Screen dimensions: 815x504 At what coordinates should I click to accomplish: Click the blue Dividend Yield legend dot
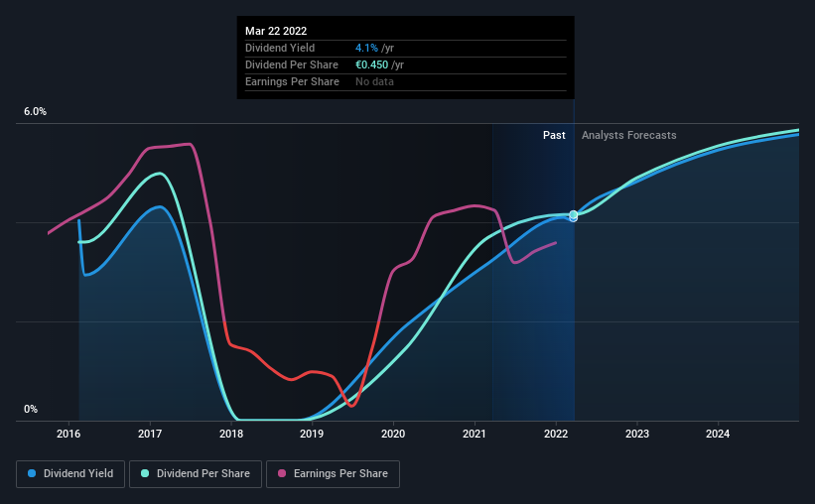[x=32, y=473]
